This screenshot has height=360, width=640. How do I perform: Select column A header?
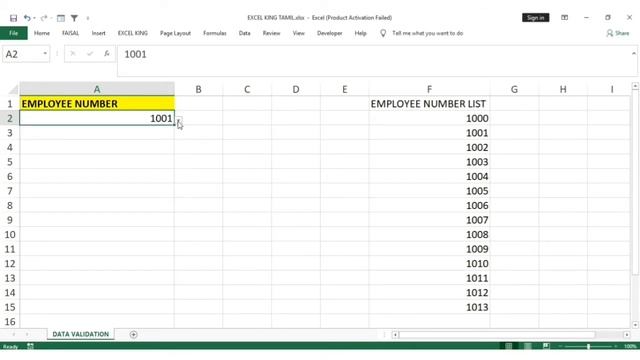[97, 89]
